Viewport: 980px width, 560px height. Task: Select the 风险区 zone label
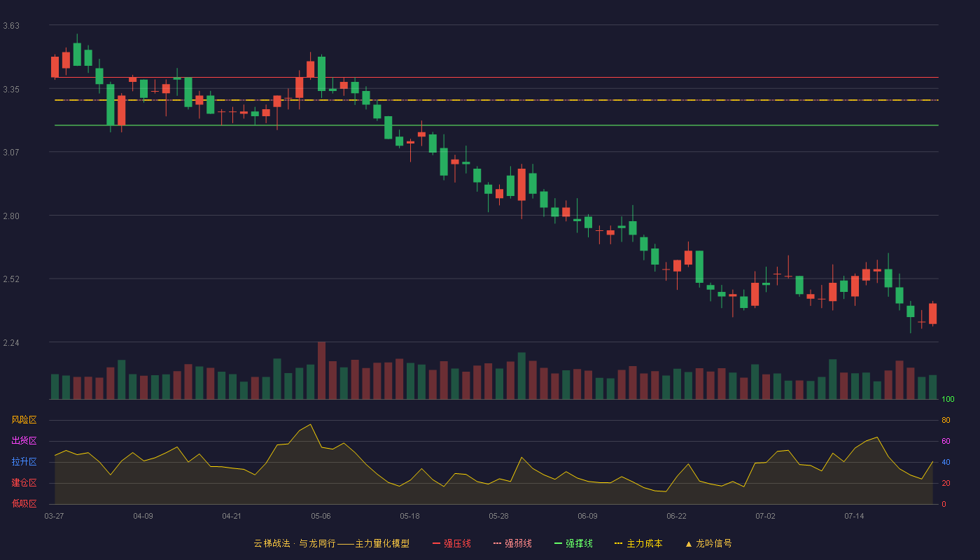[x=24, y=420]
